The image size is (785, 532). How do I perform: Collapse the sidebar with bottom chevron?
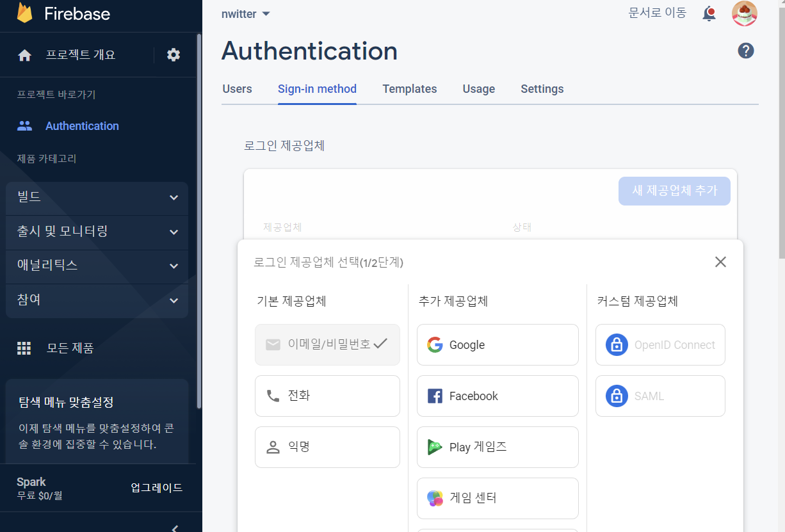tap(175, 528)
